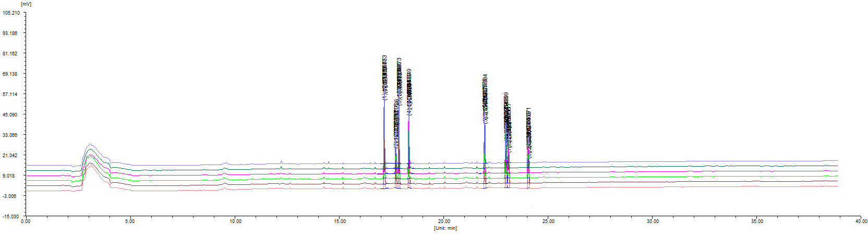Screen dimensions: 868x234
Task: Click the 10.00 tick on time axis
Action: pos(235,221)
